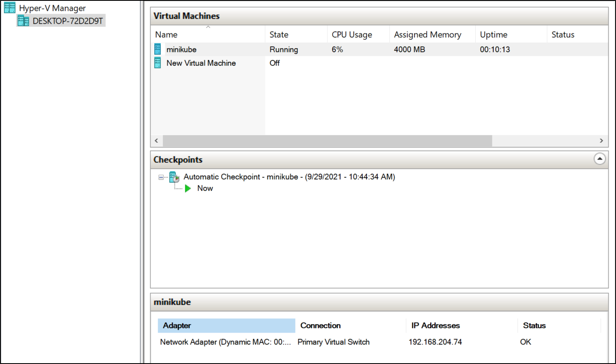Click the New Virtual Machine row icon
The height and width of the screenshot is (364, 616).
(x=157, y=63)
